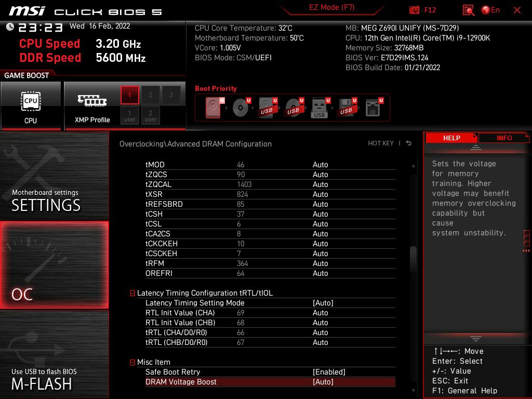Edit the tRTL (CHA/D0/R0) Auto value
This screenshot has width=532, height=399.
(x=320, y=332)
